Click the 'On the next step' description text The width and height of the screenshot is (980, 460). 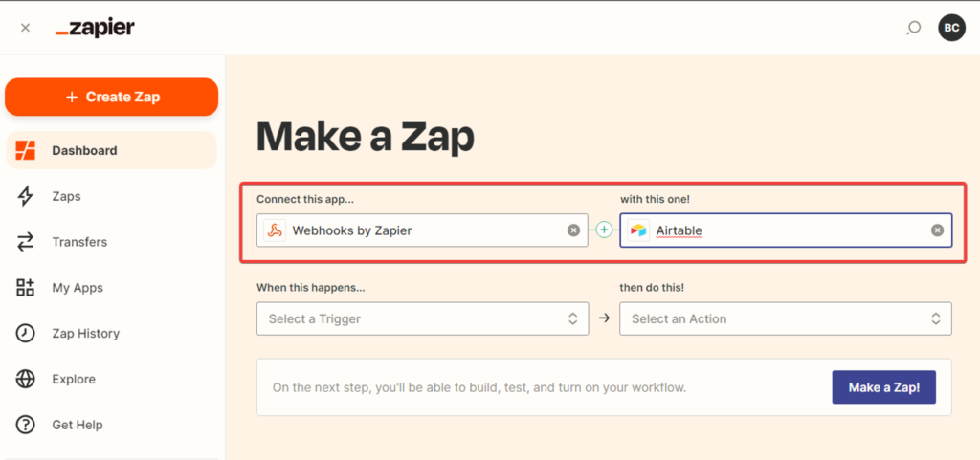point(479,387)
